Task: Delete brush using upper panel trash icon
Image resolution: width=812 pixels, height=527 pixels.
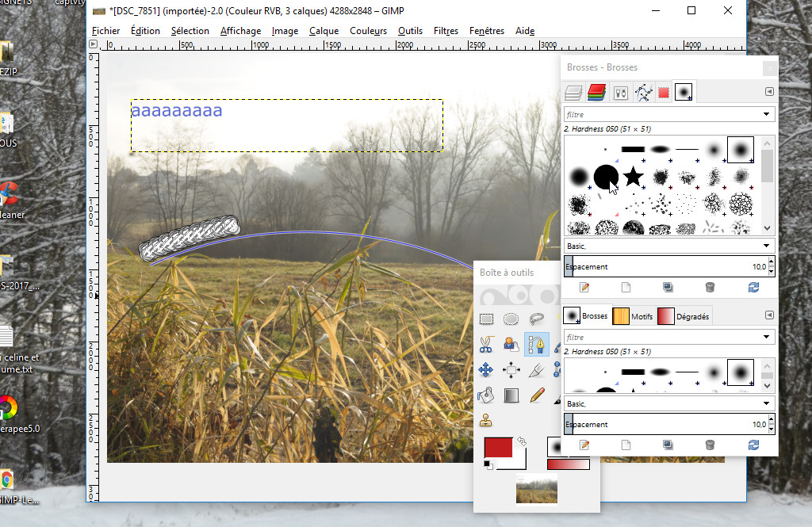Action: pyautogui.click(x=710, y=288)
